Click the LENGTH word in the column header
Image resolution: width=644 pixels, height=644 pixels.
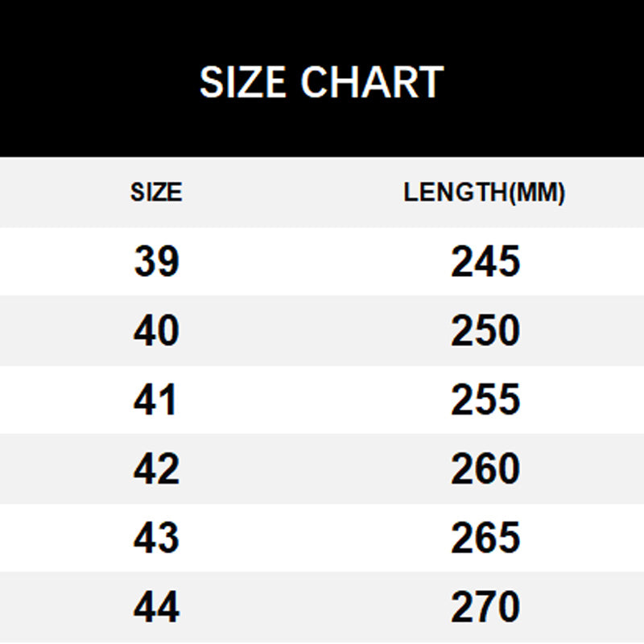pyautogui.click(x=456, y=193)
